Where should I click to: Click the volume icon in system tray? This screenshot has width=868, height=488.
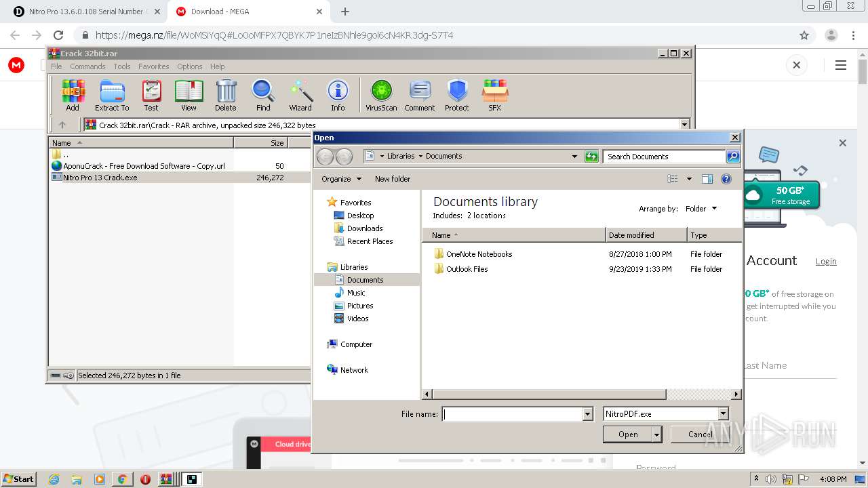(771, 479)
